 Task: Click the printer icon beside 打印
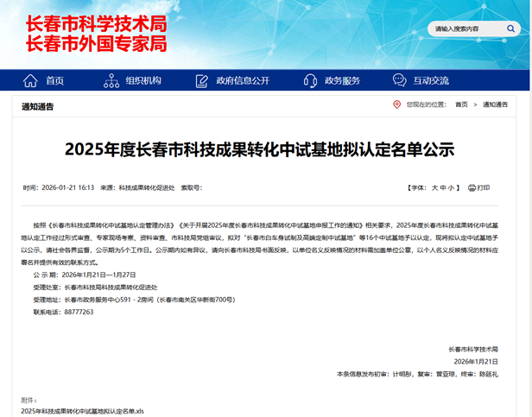click(472, 187)
